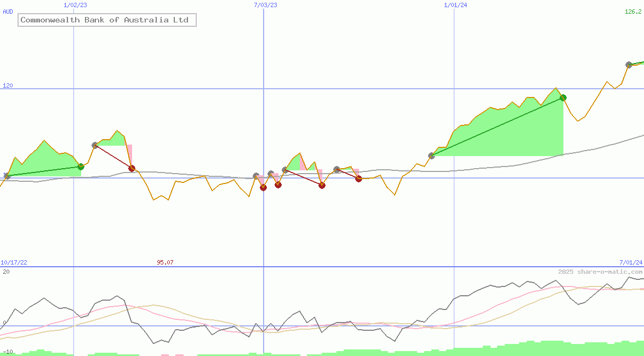Click the 10/17/22 start date label
The image size is (644, 356).
(14, 263)
